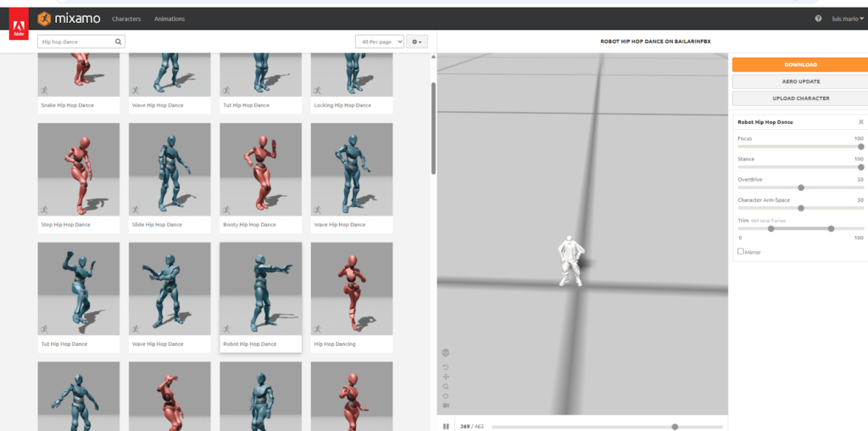The image size is (868, 431).
Task: Click the 'Robot Hip Hop Dance' panel title
Action: tap(765, 122)
